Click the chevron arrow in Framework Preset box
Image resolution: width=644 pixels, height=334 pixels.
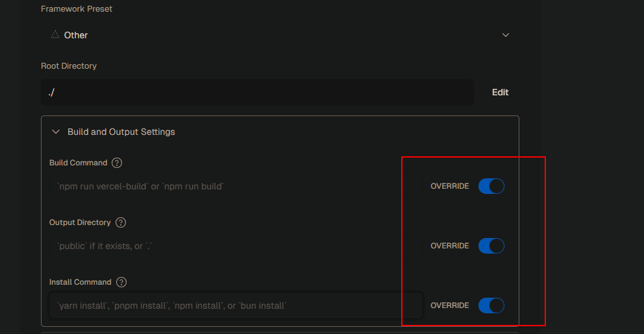(x=506, y=35)
